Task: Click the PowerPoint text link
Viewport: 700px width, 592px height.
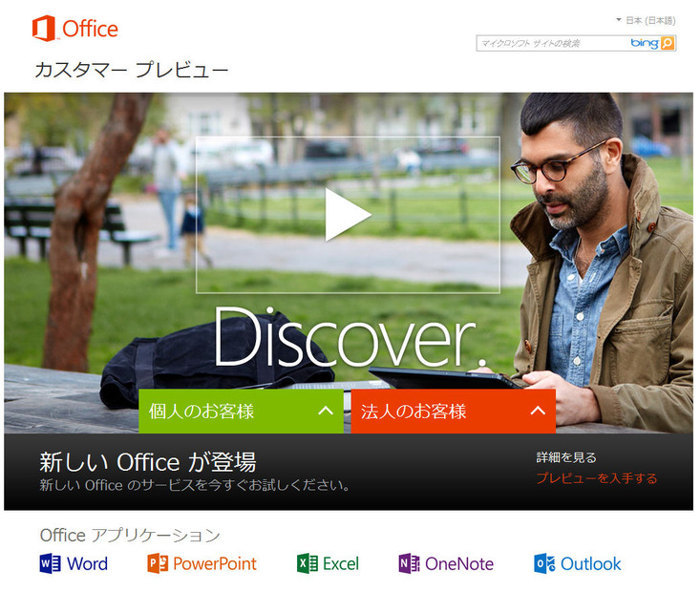Action: pos(215,564)
